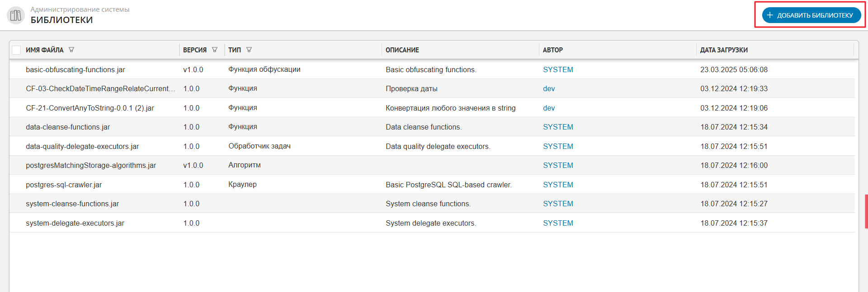Image resolution: width=868 pixels, height=292 pixels.
Task: Select data-quality-delegate-executors.jar row
Action: [82, 147]
